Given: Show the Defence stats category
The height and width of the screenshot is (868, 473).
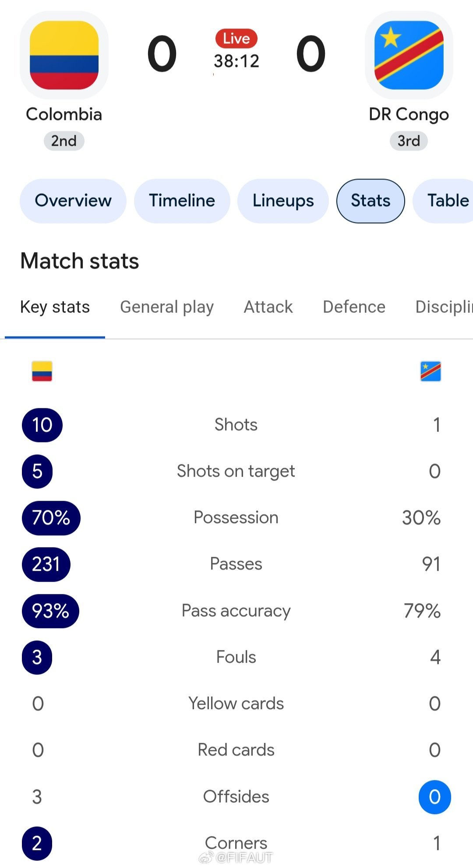Looking at the screenshot, I should (354, 307).
